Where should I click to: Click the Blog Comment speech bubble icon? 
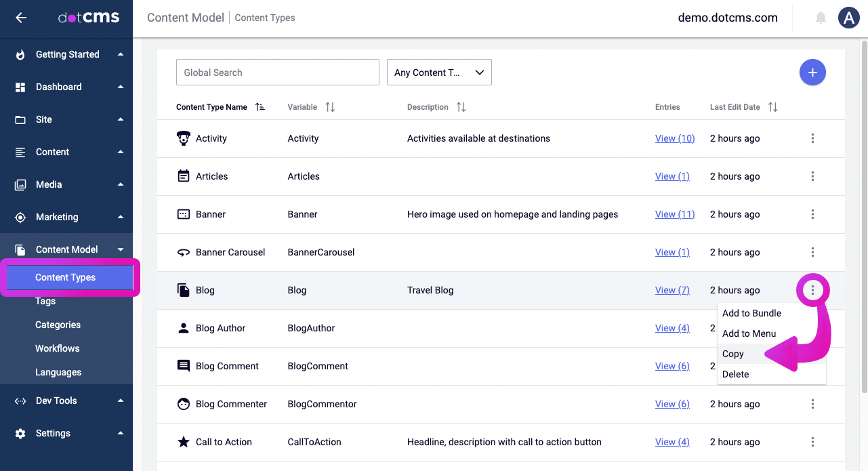point(183,366)
